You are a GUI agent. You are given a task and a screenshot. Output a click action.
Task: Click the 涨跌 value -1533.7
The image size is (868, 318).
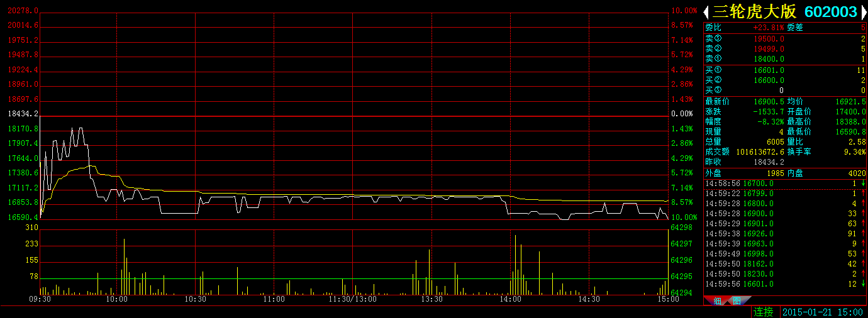coord(769,111)
